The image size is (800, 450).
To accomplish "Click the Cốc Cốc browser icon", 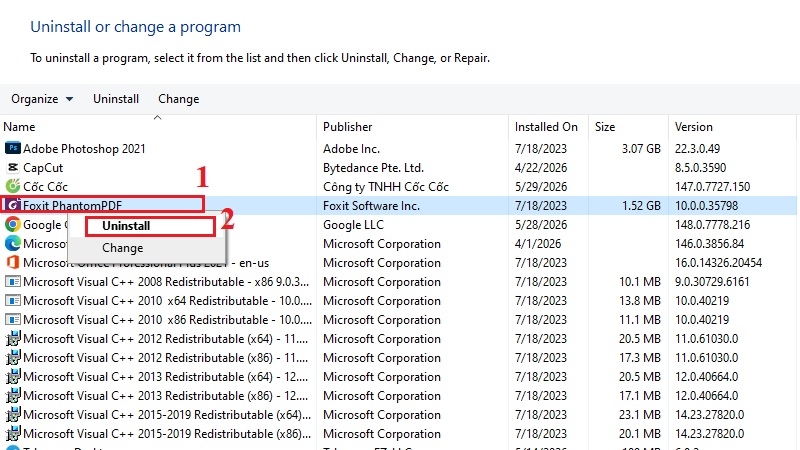I will point(13,186).
